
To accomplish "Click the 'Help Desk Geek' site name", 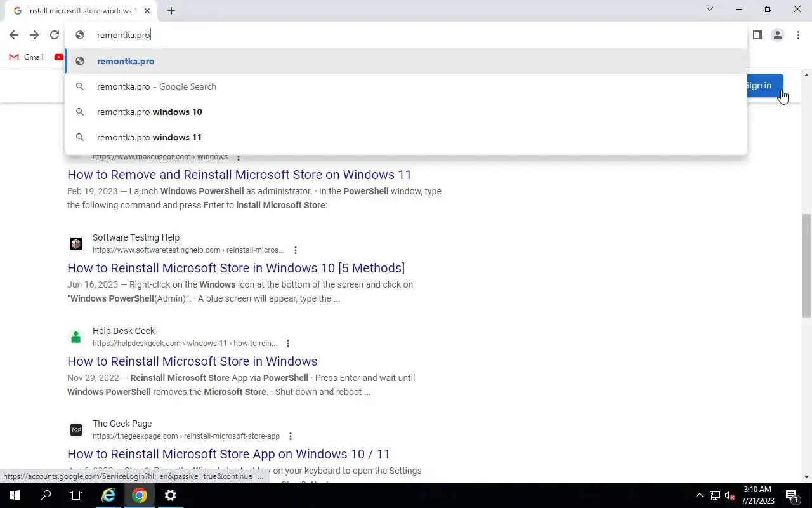I will pyautogui.click(x=124, y=331).
